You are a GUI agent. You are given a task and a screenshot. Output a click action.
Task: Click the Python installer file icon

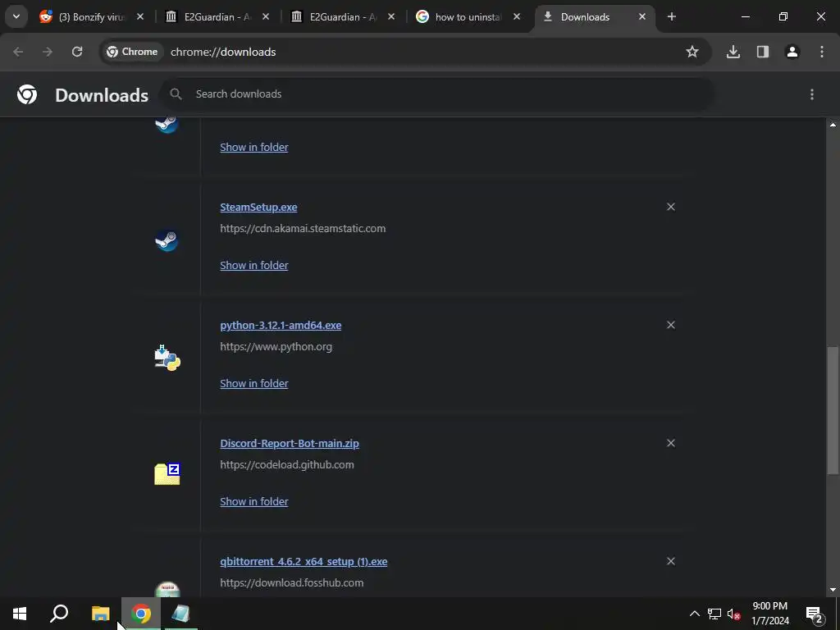167,358
